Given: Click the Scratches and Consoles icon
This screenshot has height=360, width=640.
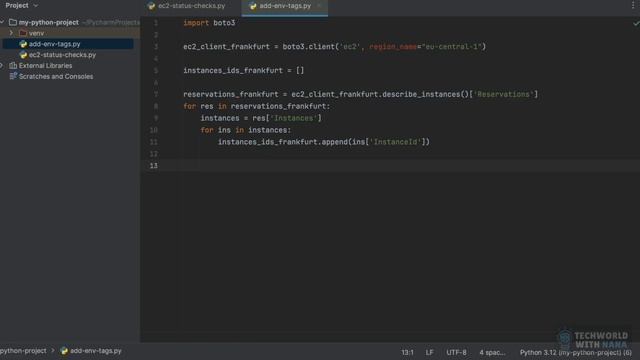Looking at the screenshot, I should (x=13, y=76).
